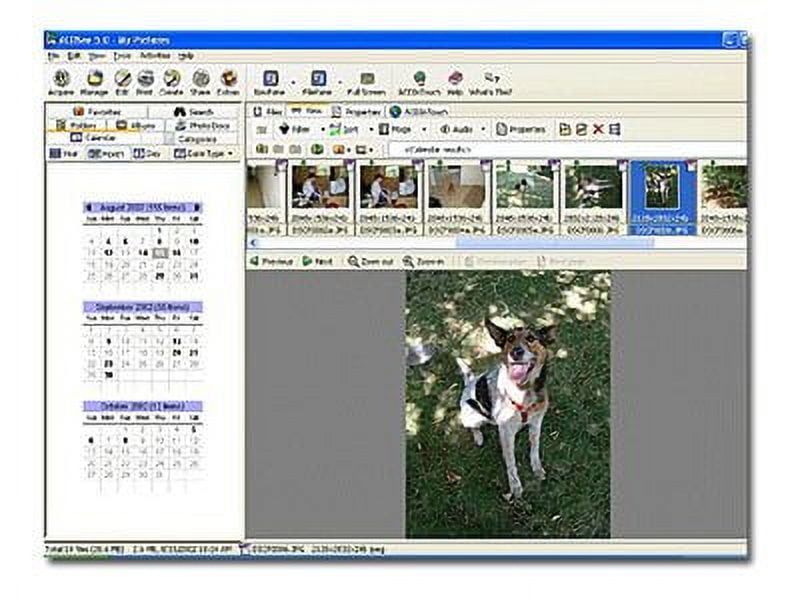Click the Acquire icon in the toolbar
Image resolution: width=800 pixels, height=600 pixels.
62,80
